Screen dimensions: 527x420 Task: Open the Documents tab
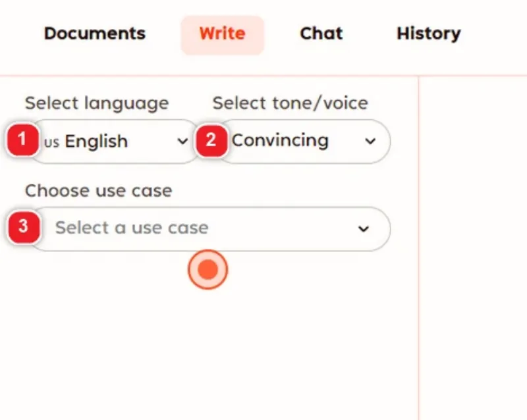95,34
